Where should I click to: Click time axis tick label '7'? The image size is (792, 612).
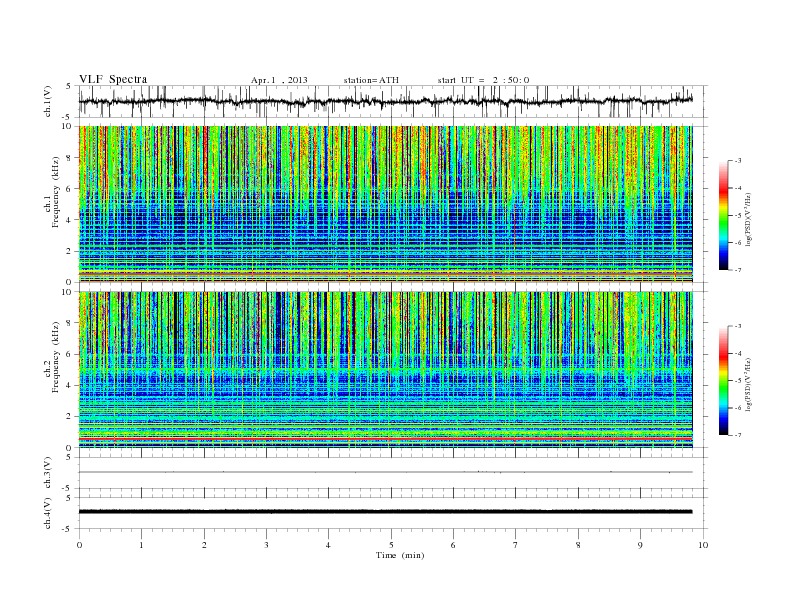pyautogui.click(x=516, y=545)
